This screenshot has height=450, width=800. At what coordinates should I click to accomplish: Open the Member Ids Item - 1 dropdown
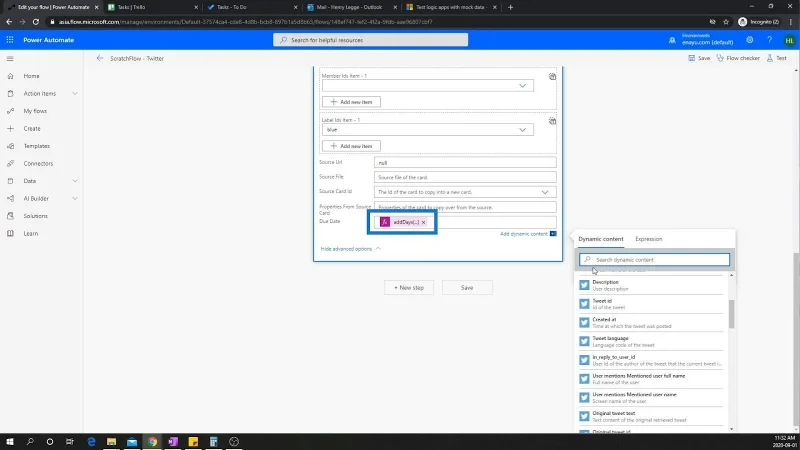click(x=428, y=86)
